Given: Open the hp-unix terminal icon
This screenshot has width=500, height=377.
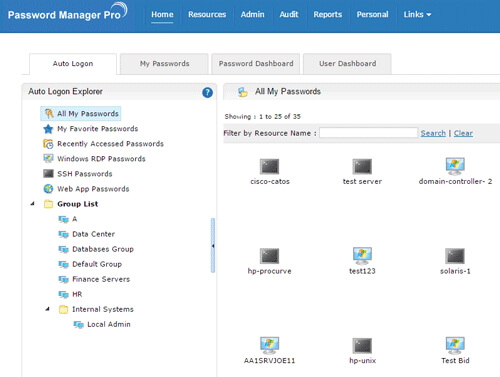Looking at the screenshot, I should (362, 345).
